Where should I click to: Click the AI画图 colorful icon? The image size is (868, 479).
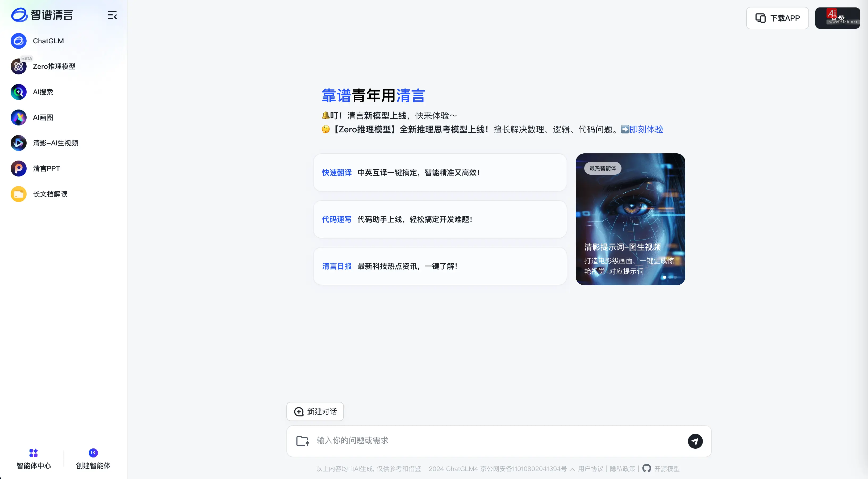[x=19, y=117]
